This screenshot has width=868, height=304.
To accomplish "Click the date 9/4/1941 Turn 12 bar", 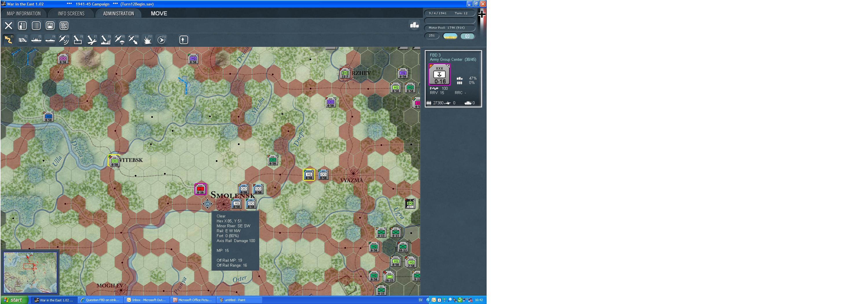I will click(x=450, y=13).
